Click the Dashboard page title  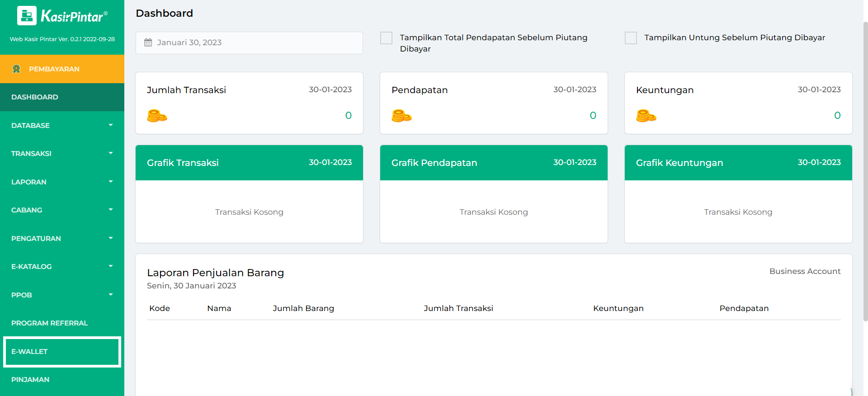point(165,14)
